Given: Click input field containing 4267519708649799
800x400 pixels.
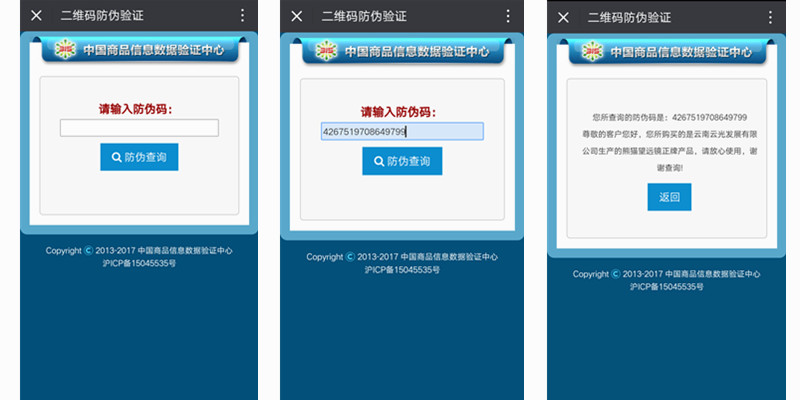Looking at the screenshot, I should (x=401, y=131).
